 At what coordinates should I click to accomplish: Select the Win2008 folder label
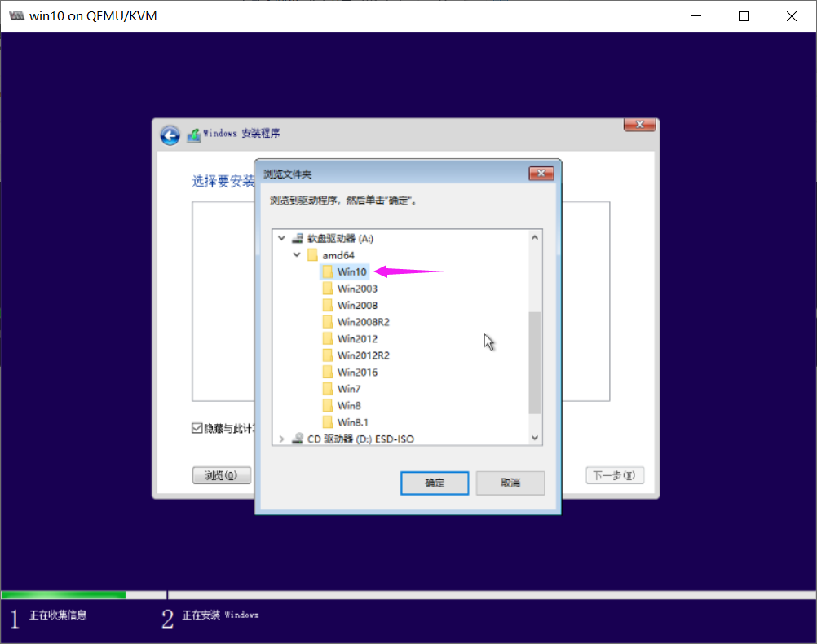[x=357, y=305]
